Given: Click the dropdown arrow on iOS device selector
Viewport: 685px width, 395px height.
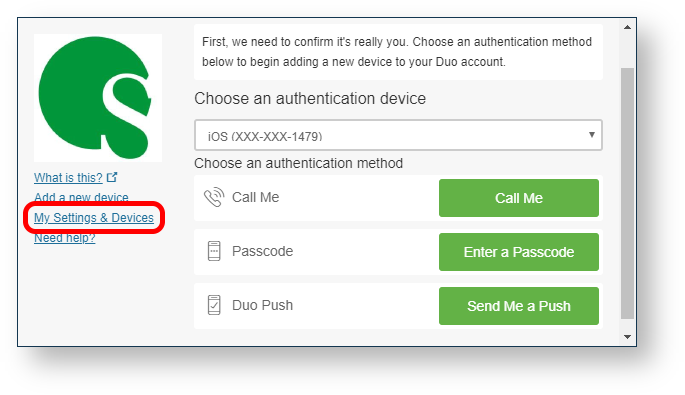Looking at the screenshot, I should tap(592, 135).
